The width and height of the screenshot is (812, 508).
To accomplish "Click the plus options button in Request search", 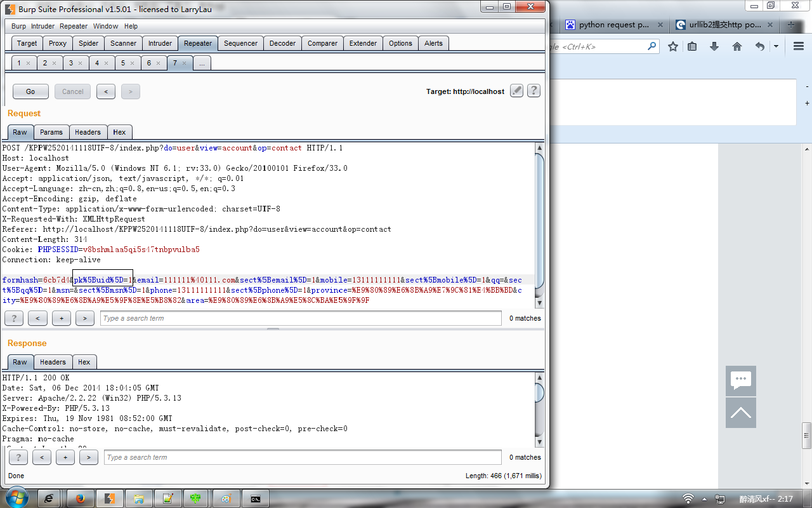I will 61,318.
